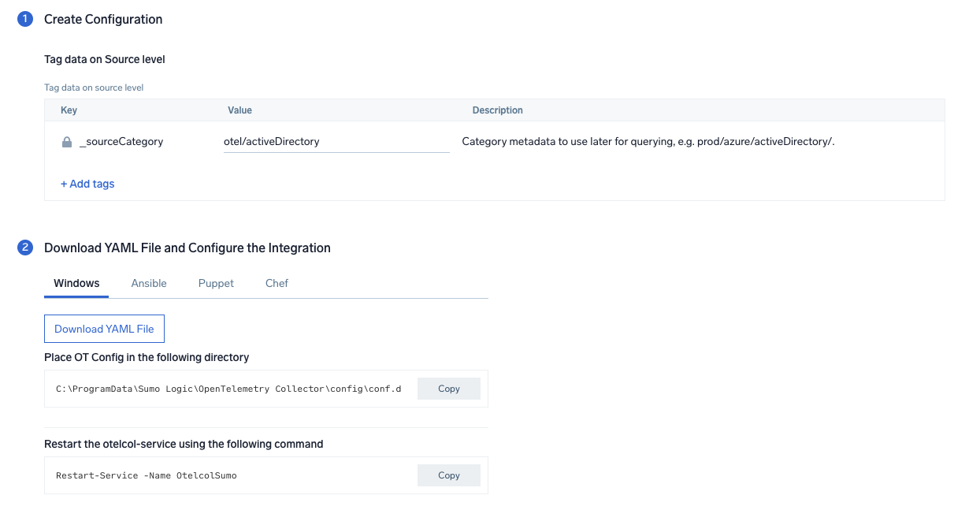Select the Windows tab

coord(76,283)
